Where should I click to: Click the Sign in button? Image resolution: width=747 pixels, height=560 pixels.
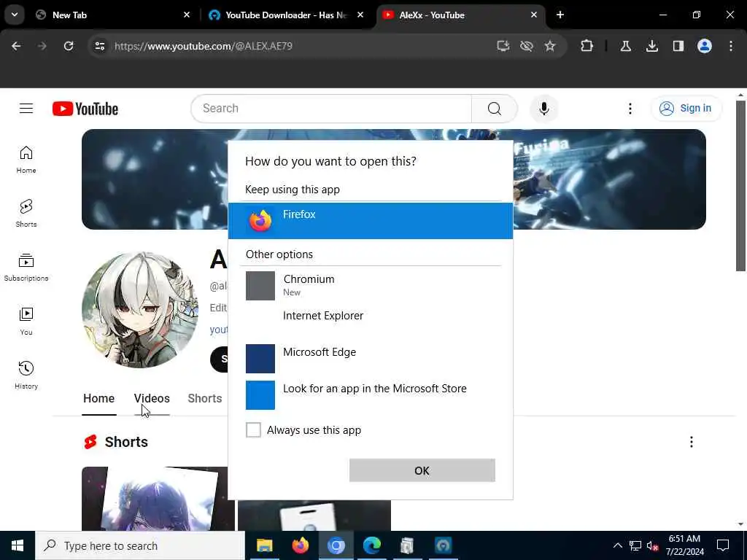tap(686, 109)
